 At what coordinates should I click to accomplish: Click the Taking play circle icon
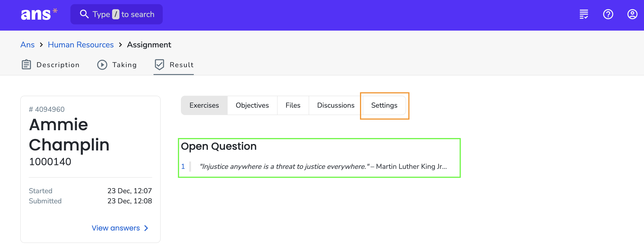102,65
